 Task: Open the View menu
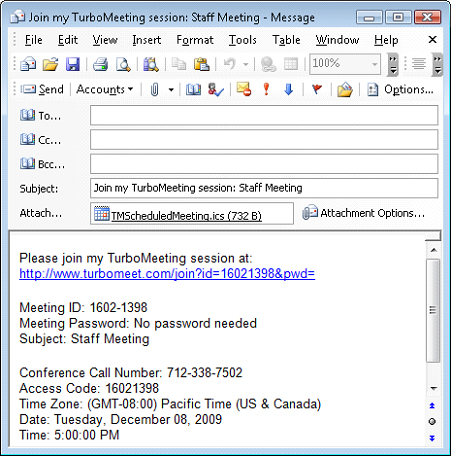105,40
